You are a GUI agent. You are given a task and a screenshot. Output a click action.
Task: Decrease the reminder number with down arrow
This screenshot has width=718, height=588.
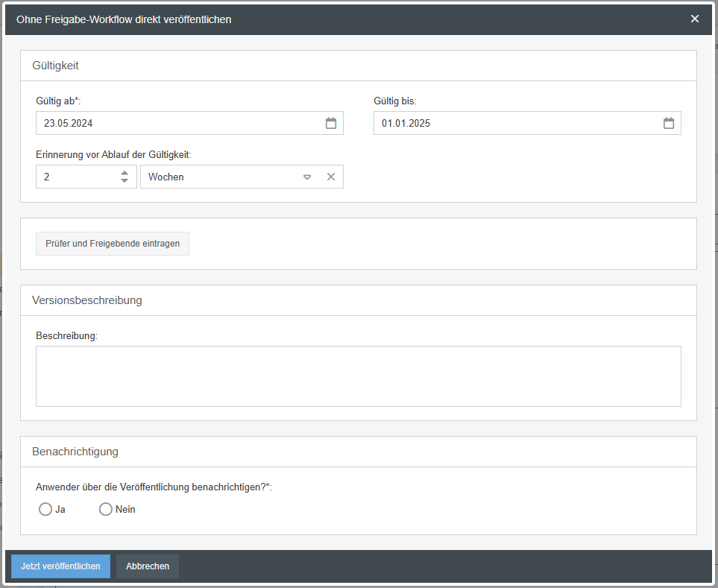click(x=125, y=181)
